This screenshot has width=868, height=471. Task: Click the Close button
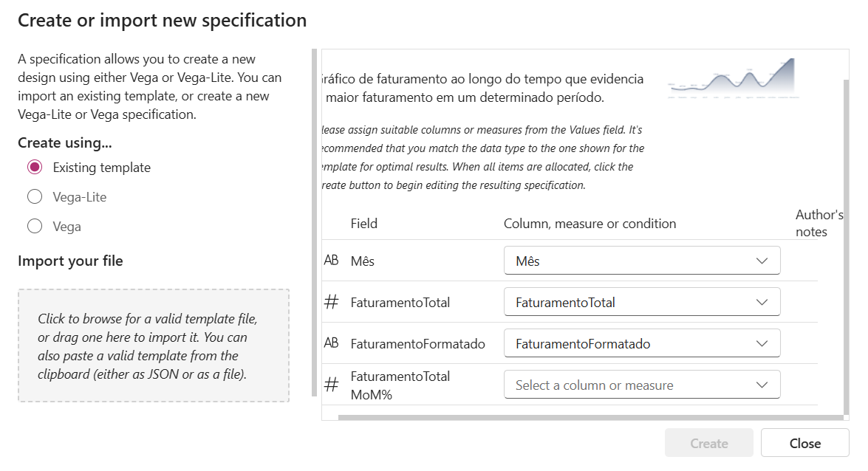[x=805, y=443]
